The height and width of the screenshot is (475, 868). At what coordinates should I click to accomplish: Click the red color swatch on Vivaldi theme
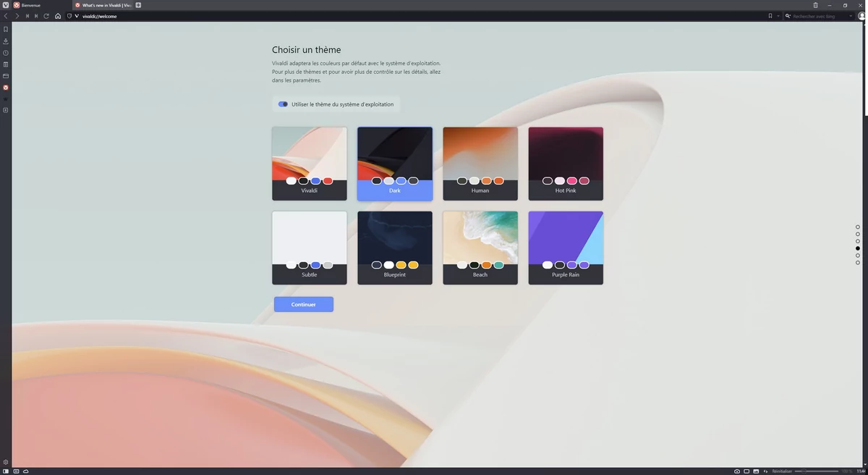[328, 181]
